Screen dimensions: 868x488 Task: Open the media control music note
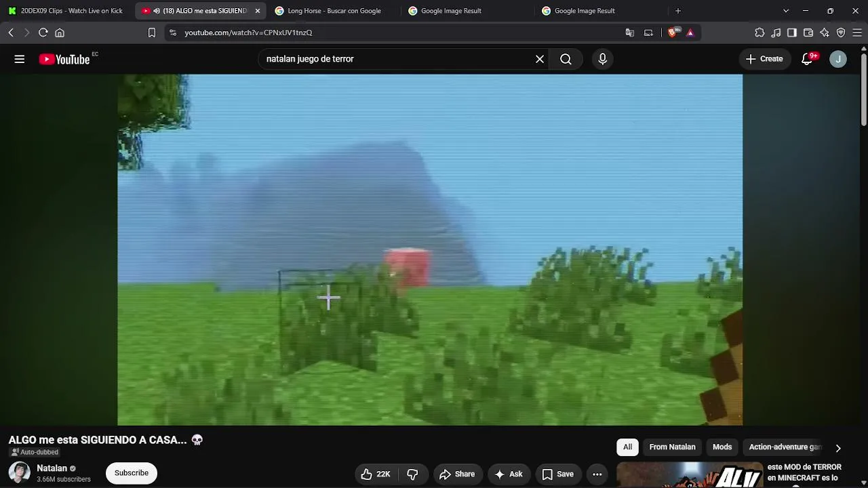click(x=776, y=33)
